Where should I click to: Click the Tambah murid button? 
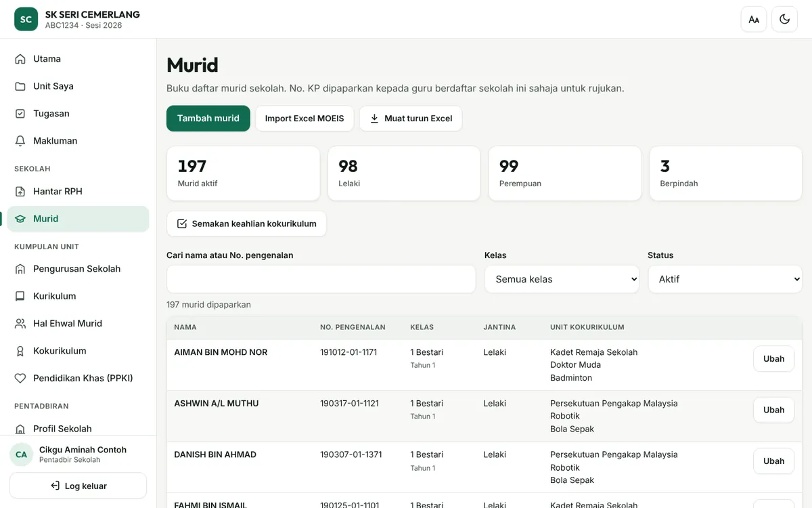click(x=208, y=119)
